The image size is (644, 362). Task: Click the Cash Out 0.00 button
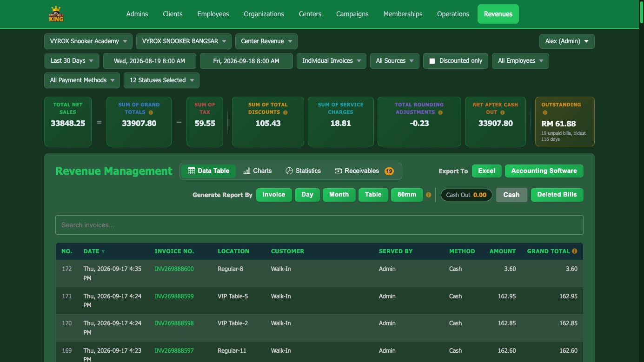pos(466,195)
